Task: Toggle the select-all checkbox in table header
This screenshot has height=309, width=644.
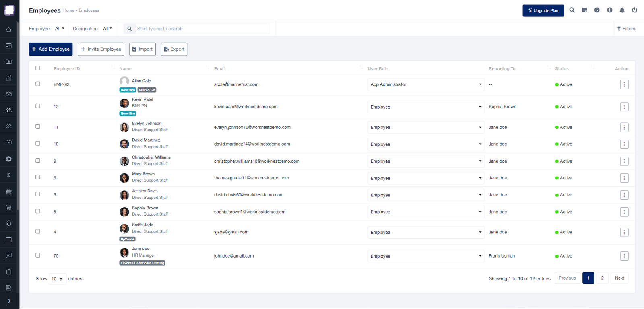Action: point(38,68)
